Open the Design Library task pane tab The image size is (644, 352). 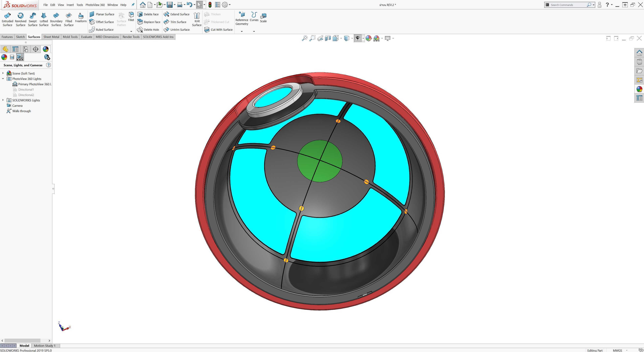(639, 62)
